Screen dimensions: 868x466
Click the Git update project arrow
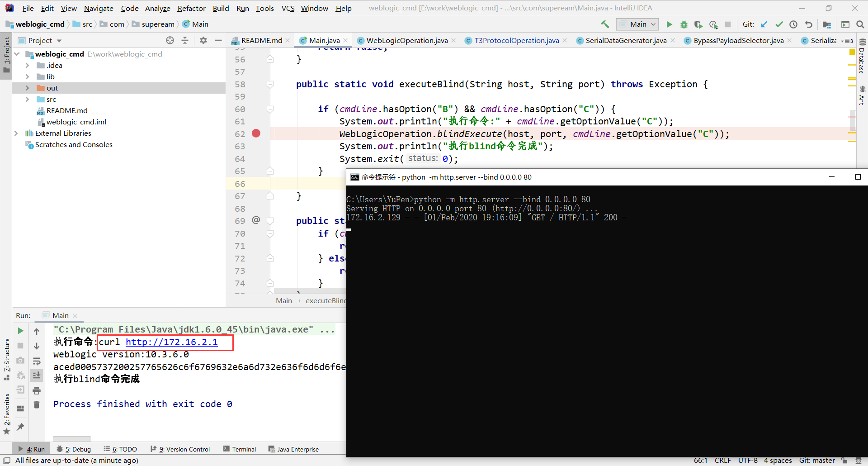764,24
